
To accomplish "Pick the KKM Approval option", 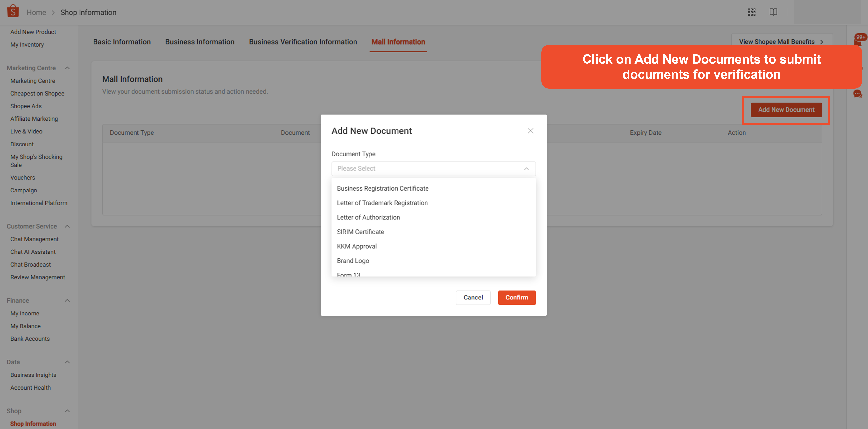I will click(433, 247).
